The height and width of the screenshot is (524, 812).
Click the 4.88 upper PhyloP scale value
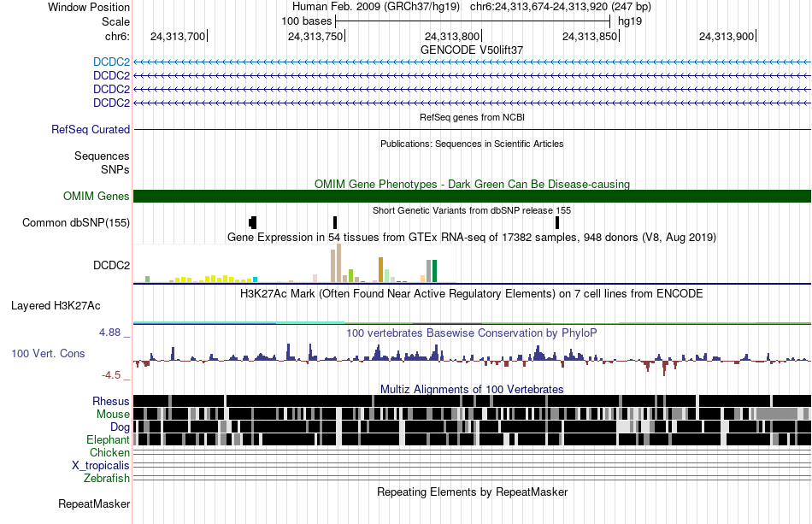pos(109,333)
